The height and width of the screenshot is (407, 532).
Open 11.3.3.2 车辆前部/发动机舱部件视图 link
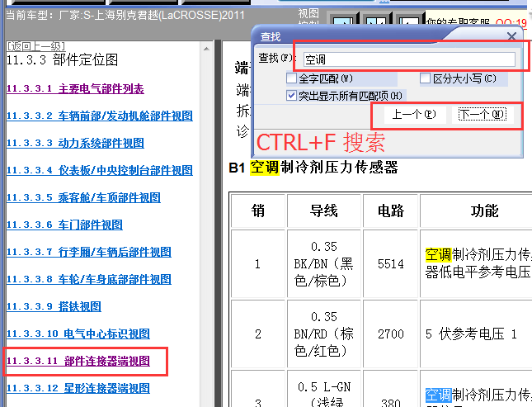tap(100, 116)
